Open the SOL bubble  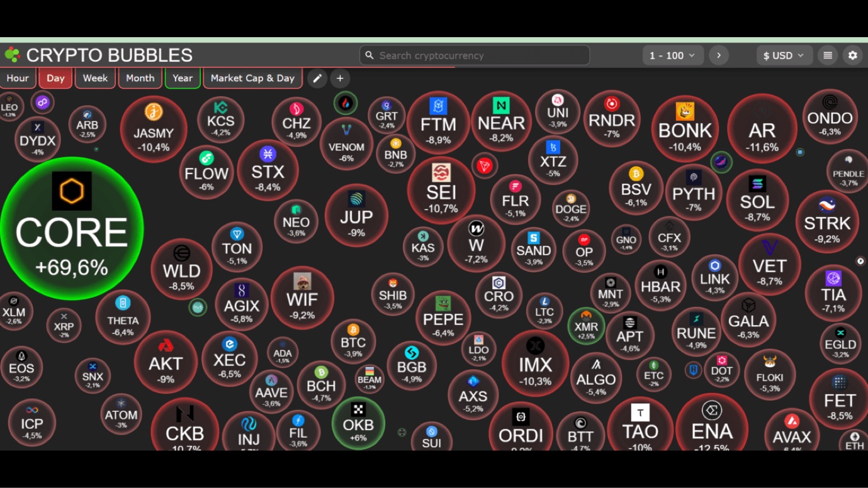tap(757, 200)
